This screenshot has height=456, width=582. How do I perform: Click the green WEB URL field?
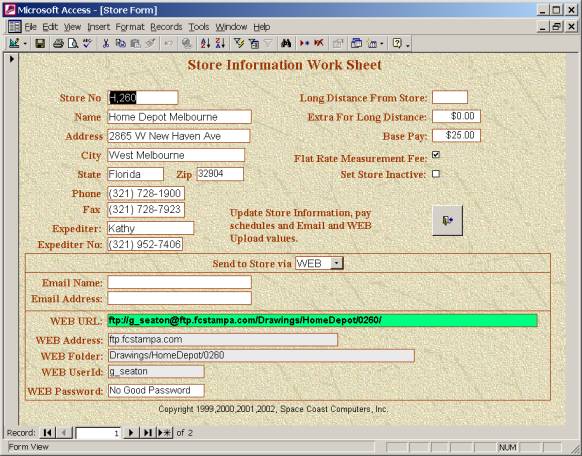click(x=322, y=321)
